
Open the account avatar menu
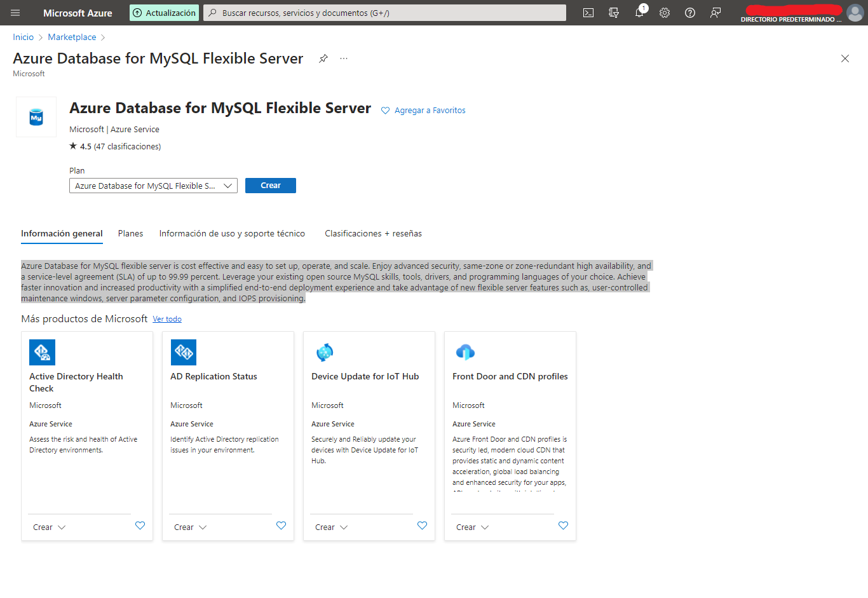tap(855, 13)
